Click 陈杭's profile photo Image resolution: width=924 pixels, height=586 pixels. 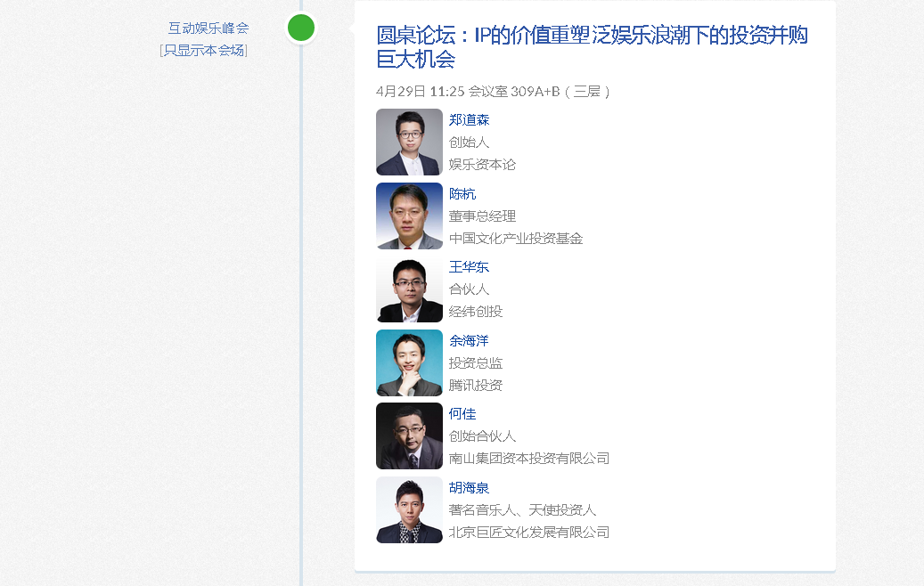coord(409,216)
